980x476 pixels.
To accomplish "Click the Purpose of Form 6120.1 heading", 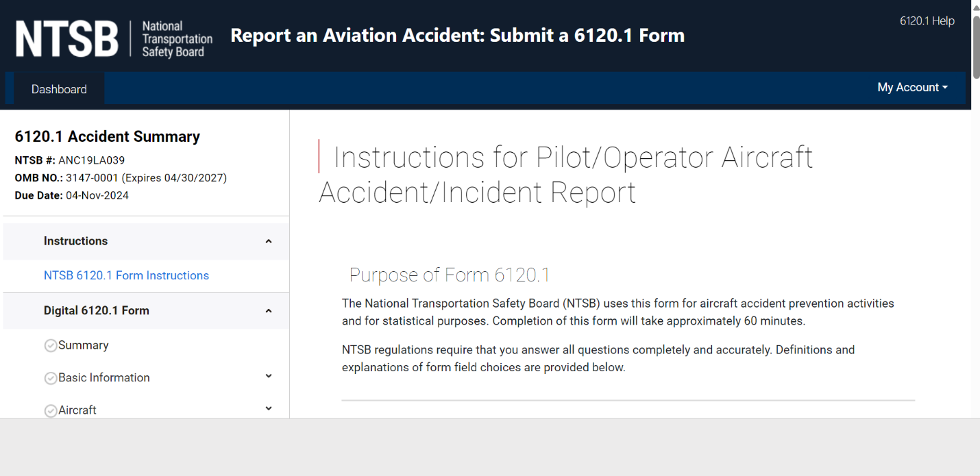I will [x=450, y=275].
